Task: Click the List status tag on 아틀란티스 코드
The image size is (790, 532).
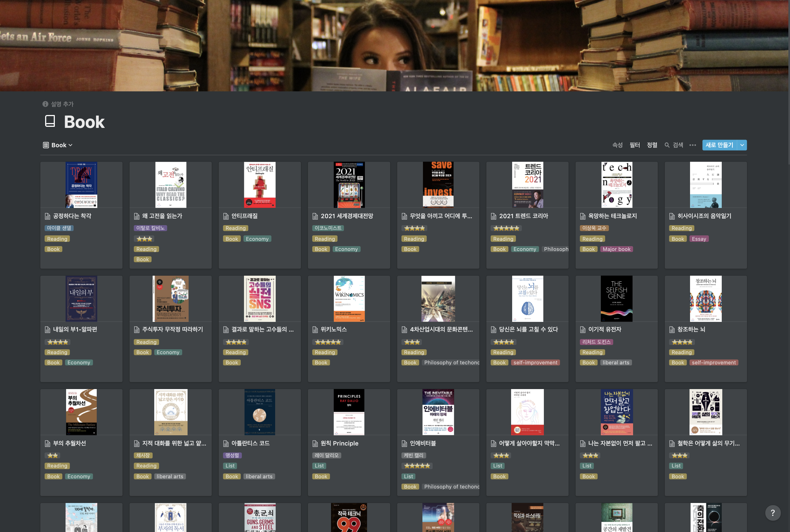Action: point(230,466)
